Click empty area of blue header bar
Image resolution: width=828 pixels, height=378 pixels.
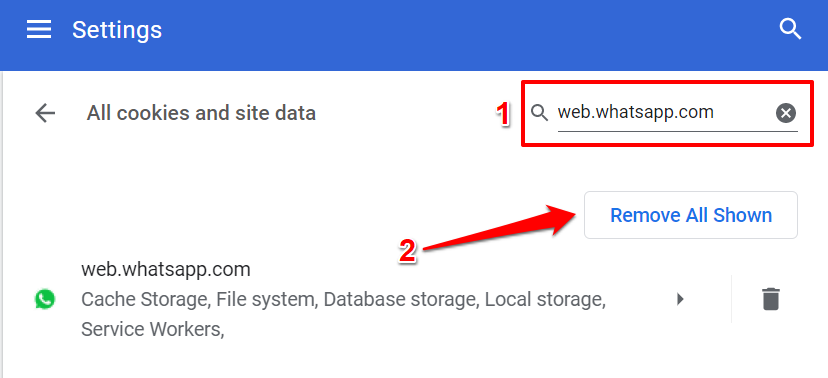point(449,32)
